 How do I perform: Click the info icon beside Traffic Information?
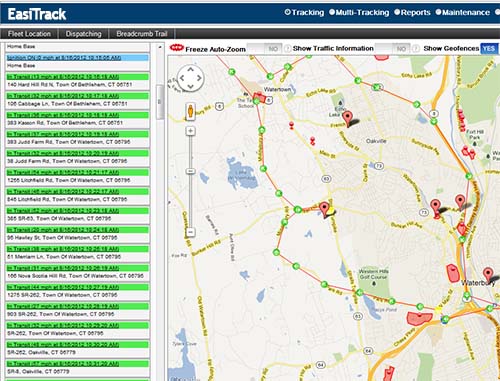click(416, 49)
